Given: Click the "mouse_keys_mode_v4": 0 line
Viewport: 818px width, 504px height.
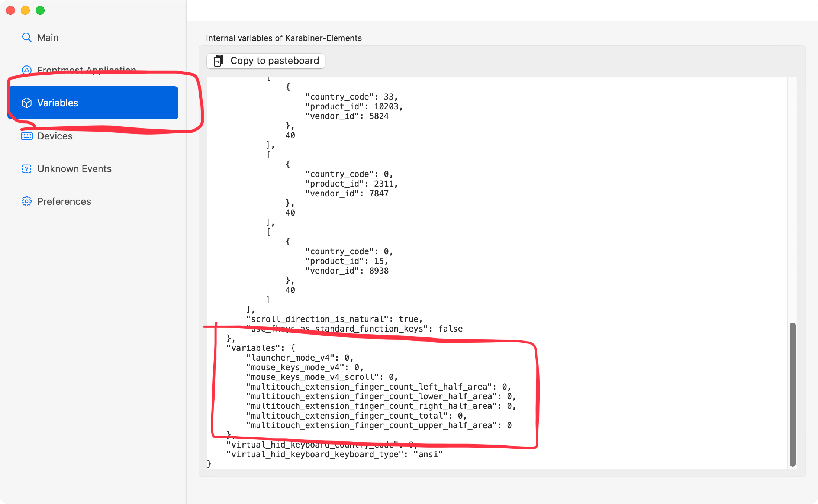Looking at the screenshot, I should click(x=304, y=367).
